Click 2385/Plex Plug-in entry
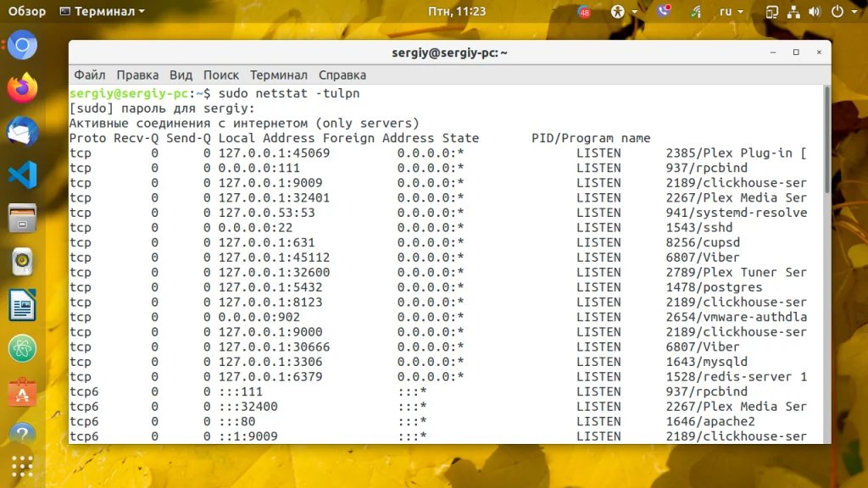Screen dimensions: 868x488 [x=737, y=152]
